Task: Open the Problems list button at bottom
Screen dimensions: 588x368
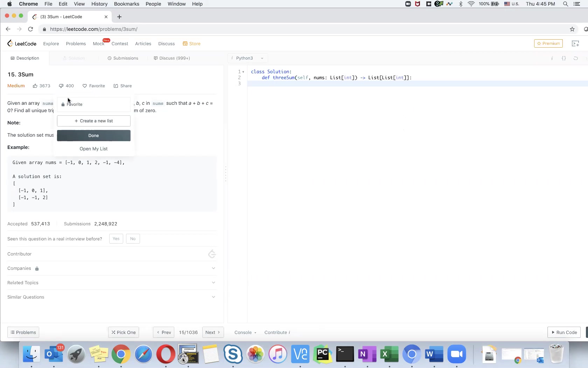Action: pyautogui.click(x=23, y=332)
